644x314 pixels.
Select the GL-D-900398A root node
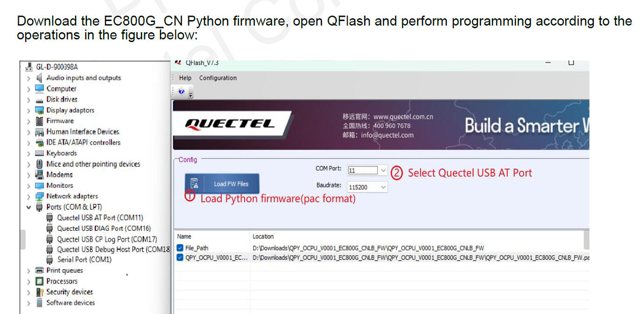56,67
